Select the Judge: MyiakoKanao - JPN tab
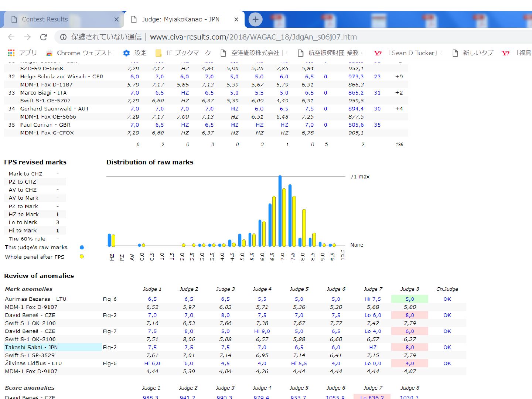 (181, 19)
